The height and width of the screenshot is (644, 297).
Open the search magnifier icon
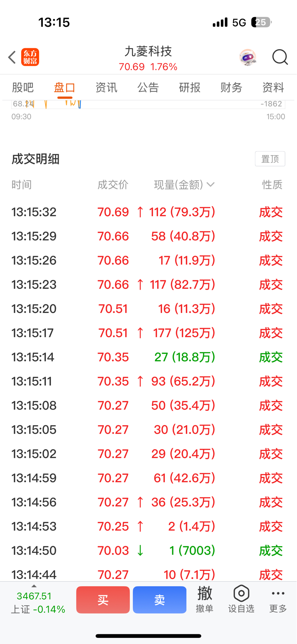coord(280,57)
